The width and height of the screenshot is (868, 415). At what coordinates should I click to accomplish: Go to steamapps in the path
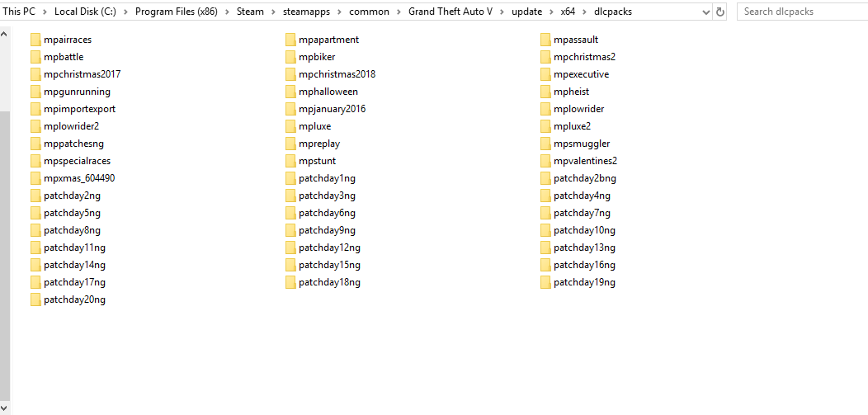(x=307, y=12)
